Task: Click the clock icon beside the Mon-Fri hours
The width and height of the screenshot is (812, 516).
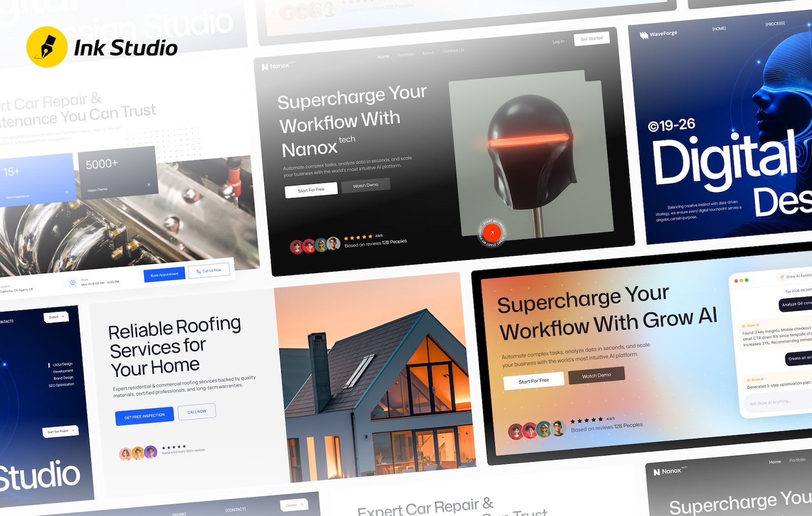Action: coord(73,282)
